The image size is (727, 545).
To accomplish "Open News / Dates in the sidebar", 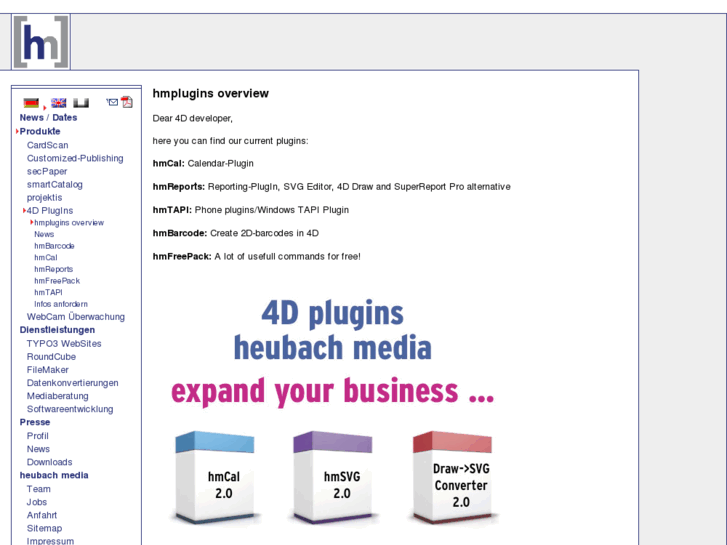I will (48, 118).
